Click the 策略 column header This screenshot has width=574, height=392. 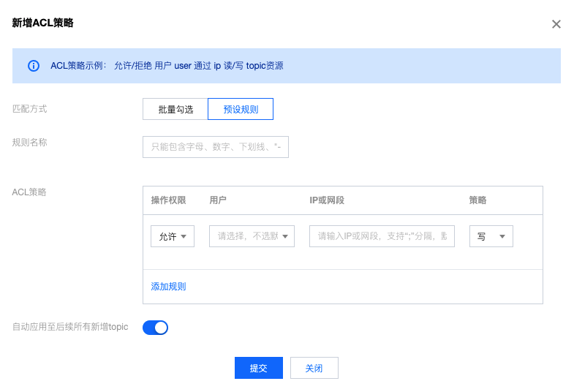tap(477, 200)
